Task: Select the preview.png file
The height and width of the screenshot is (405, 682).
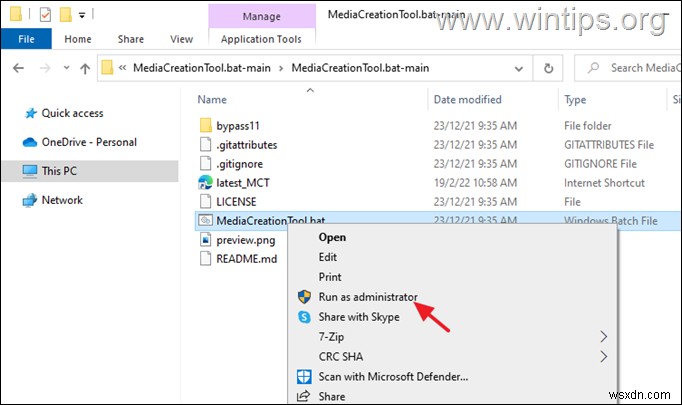Action: tap(246, 240)
